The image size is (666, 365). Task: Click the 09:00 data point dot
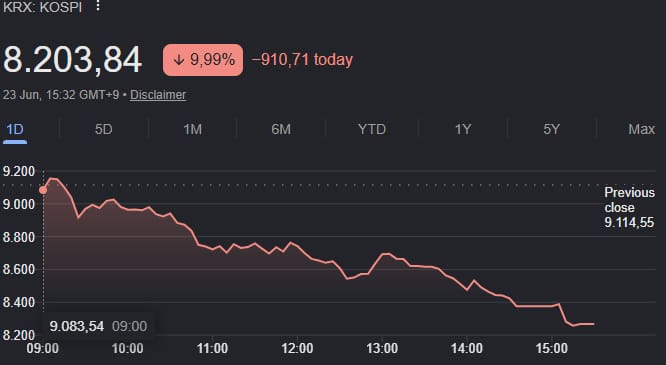point(43,190)
